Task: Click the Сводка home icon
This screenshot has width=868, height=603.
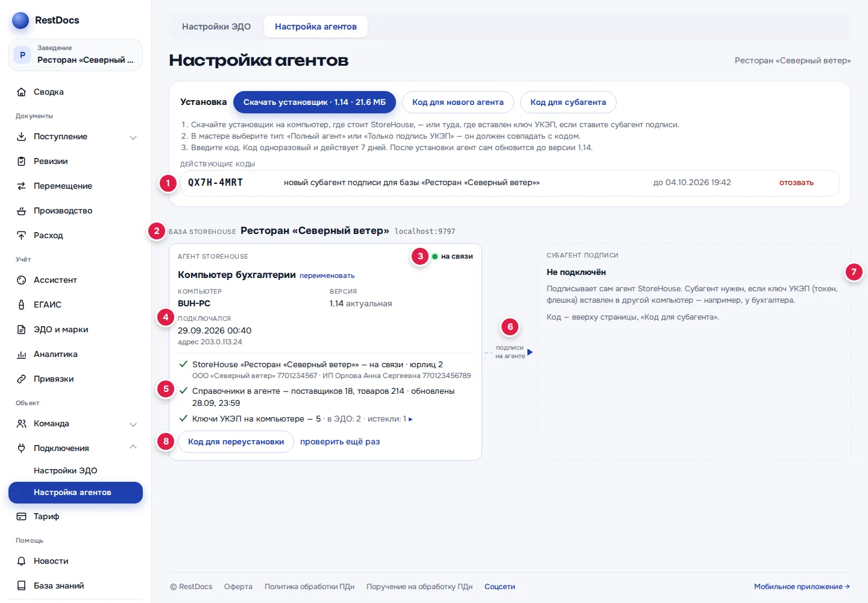Action: coord(22,92)
